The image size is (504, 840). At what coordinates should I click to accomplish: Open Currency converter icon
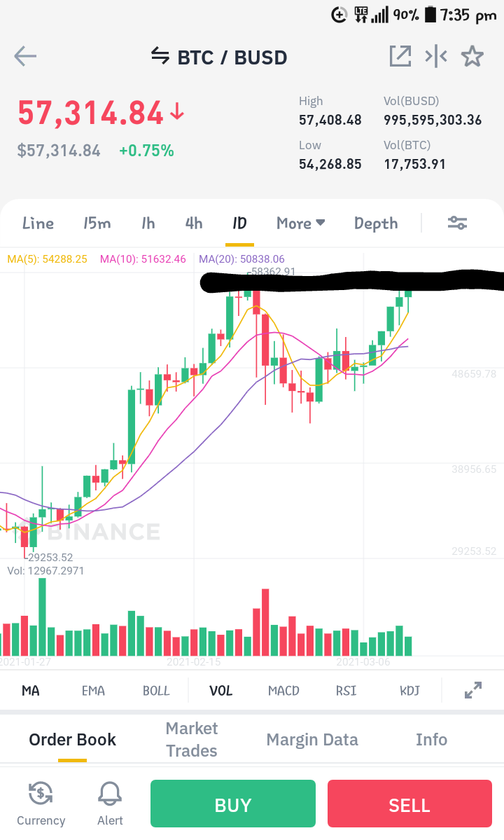point(41,803)
